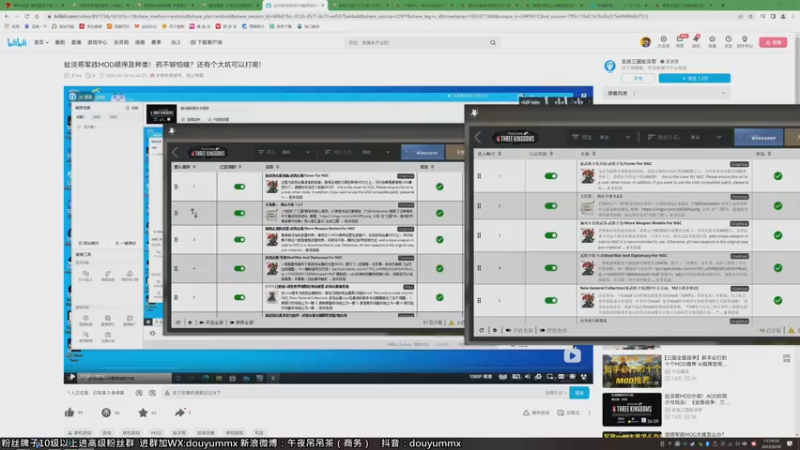Click enable-all button in front launcher footer

point(519,330)
